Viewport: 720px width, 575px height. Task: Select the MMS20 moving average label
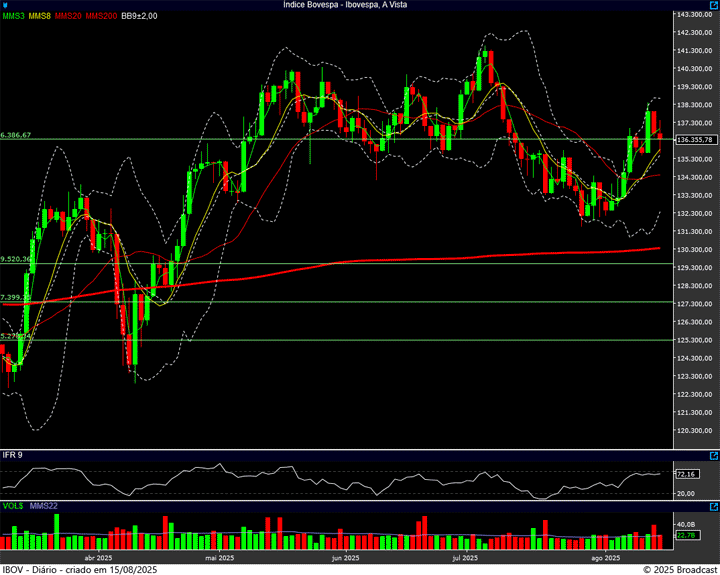68,16
